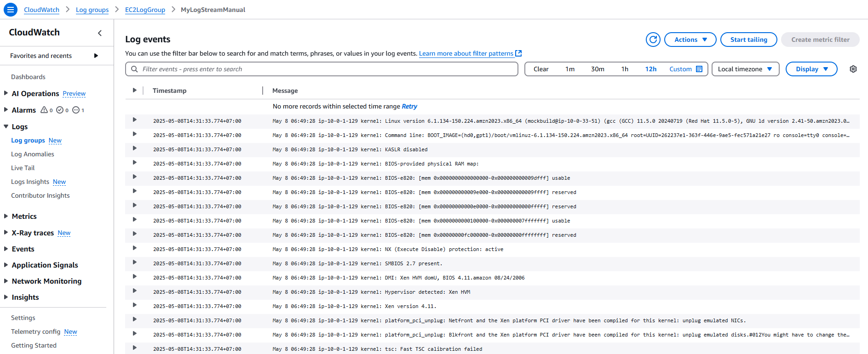The image size is (868, 354).
Task: Expand the Linux version log row
Action: (134, 120)
